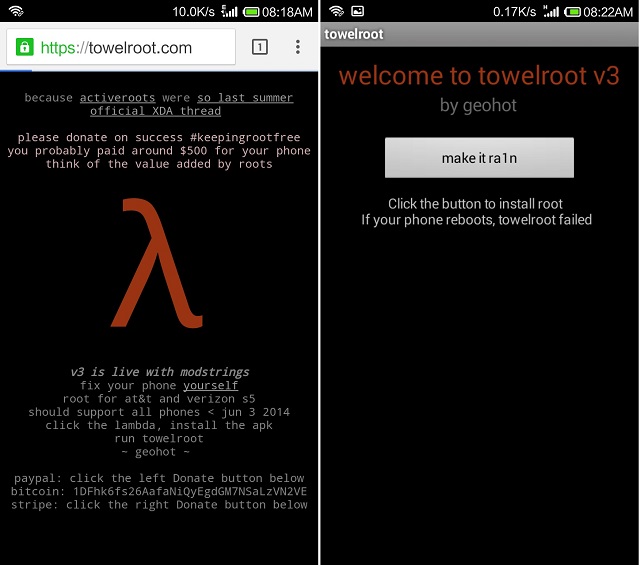Viewport: 640px width, 565px height.
Task: Tap the green padlock icon in the address bar
Action: (x=24, y=47)
